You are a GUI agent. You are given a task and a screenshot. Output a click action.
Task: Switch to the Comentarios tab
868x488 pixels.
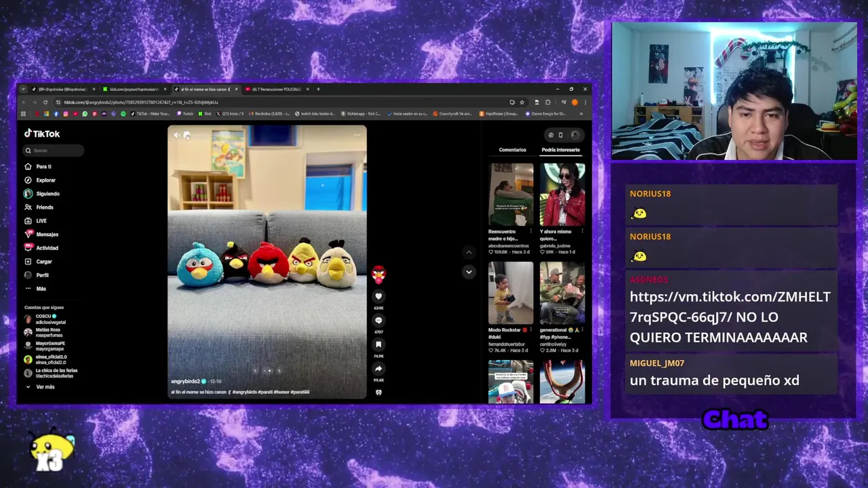pos(513,150)
